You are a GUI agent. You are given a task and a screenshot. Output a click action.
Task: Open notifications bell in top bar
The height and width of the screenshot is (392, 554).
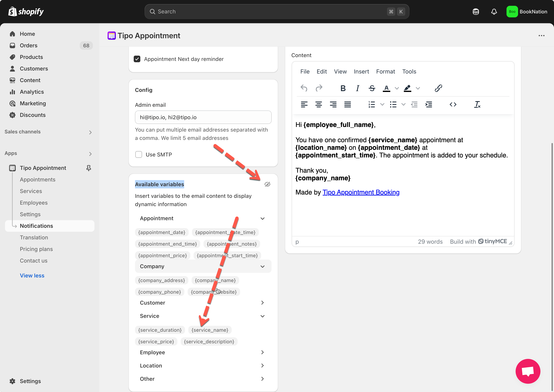coord(494,12)
